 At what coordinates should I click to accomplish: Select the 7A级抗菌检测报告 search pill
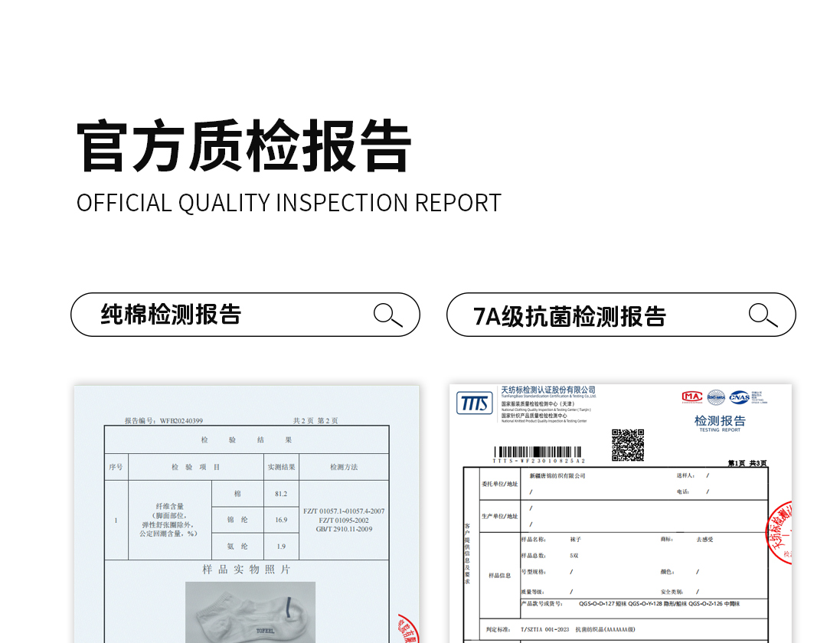click(620, 315)
